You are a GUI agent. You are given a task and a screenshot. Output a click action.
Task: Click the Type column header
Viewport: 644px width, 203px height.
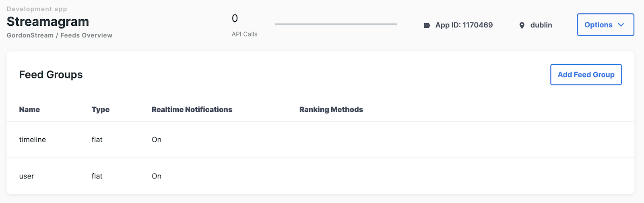[100, 109]
